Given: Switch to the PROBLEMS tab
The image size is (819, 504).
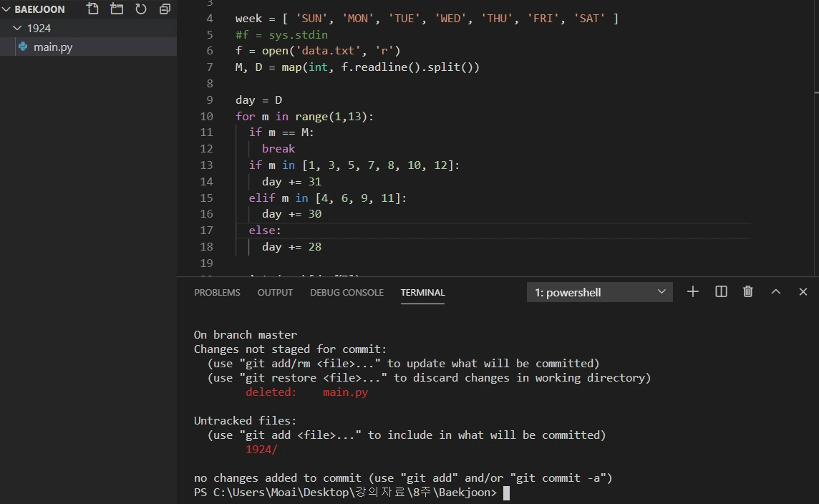Looking at the screenshot, I should click(218, 293).
